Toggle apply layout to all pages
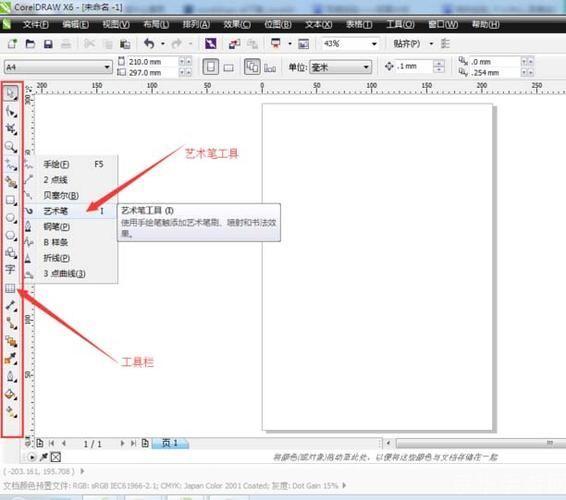This screenshot has height=500, width=566. click(252, 67)
